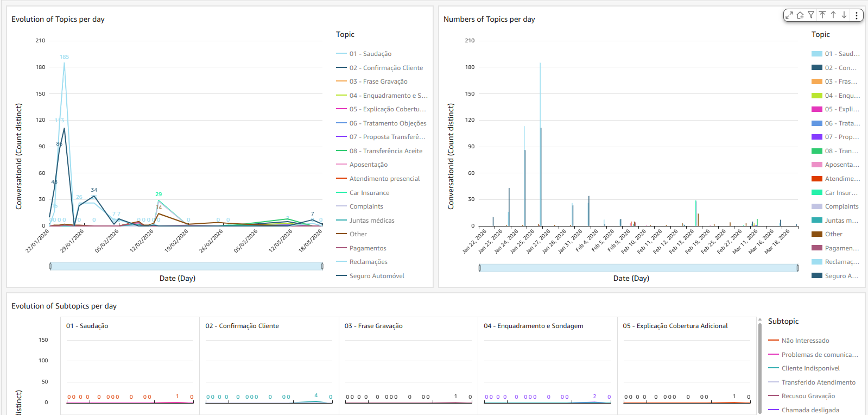Click the 'Evolution of Subtopics per day' title

(x=64, y=306)
